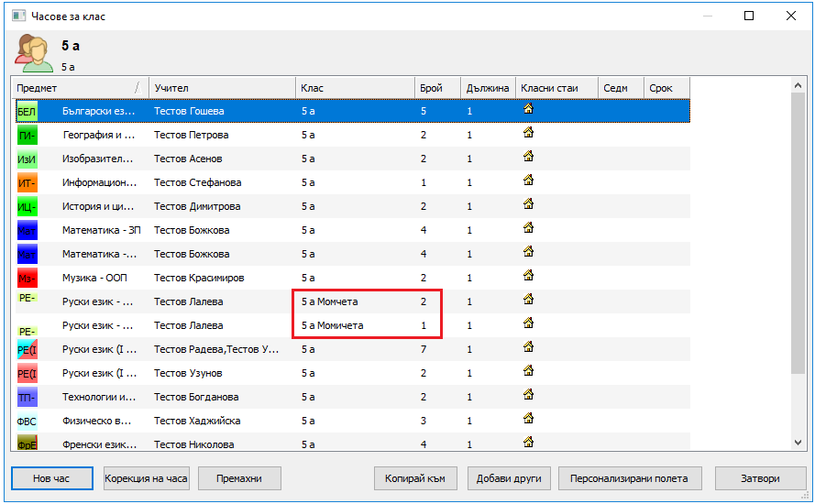Sort by the Учител column header
Screen dimensions: 815x504
pyautogui.click(x=220, y=88)
